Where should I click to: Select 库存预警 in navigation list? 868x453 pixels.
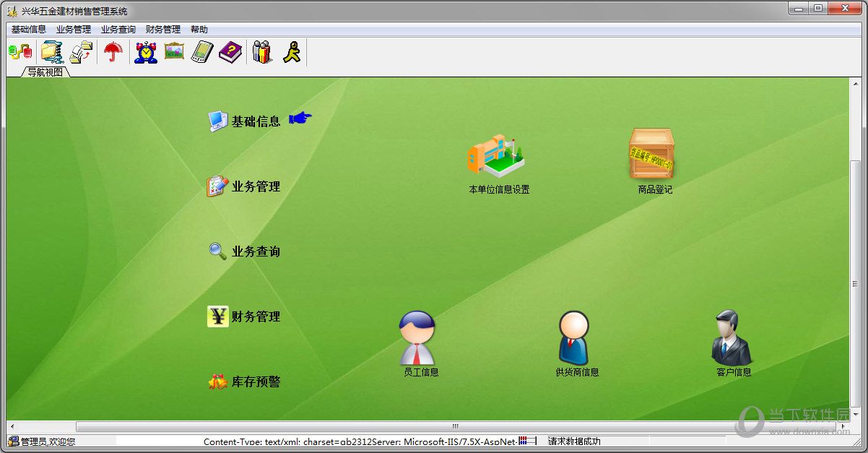[256, 381]
